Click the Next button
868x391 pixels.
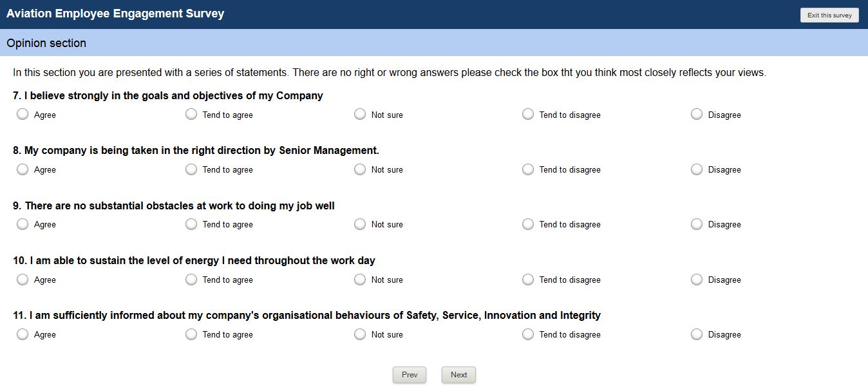click(x=458, y=375)
